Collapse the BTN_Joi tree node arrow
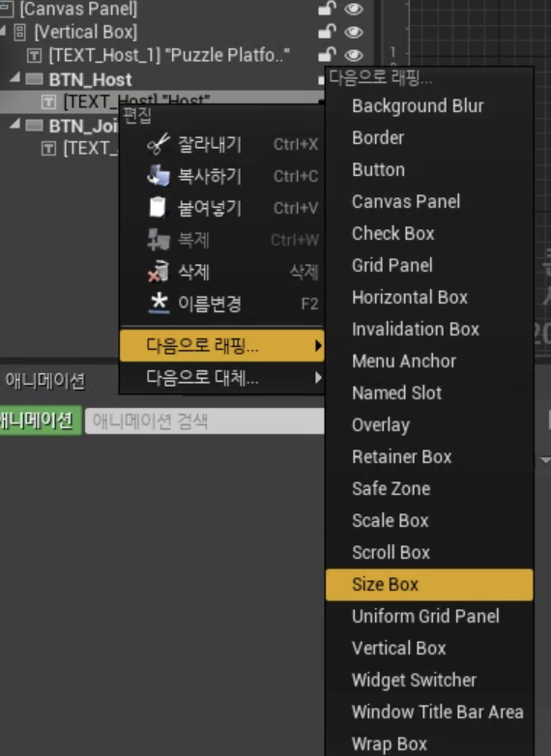 (14, 124)
